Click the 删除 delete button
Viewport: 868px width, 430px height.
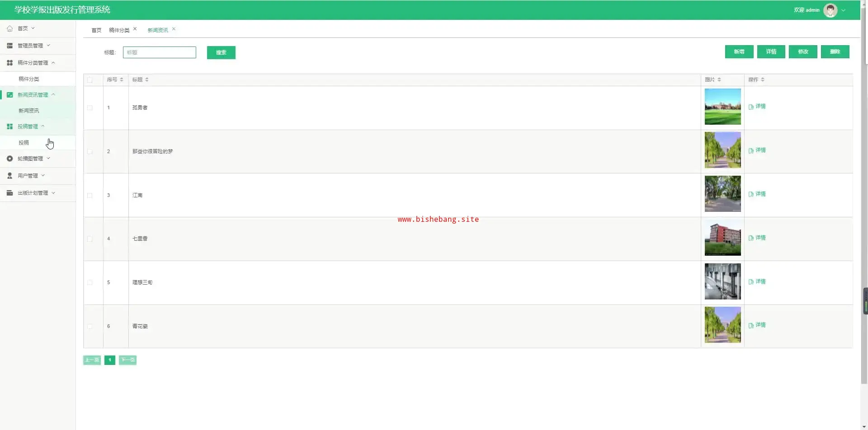coord(835,51)
